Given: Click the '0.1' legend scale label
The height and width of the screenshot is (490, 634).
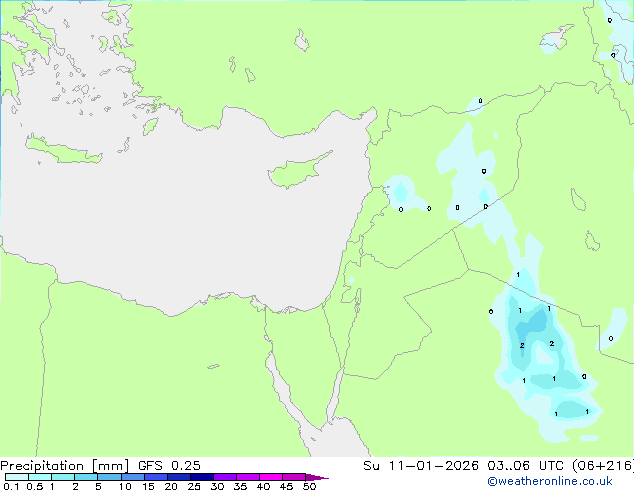Looking at the screenshot, I should point(11,486).
